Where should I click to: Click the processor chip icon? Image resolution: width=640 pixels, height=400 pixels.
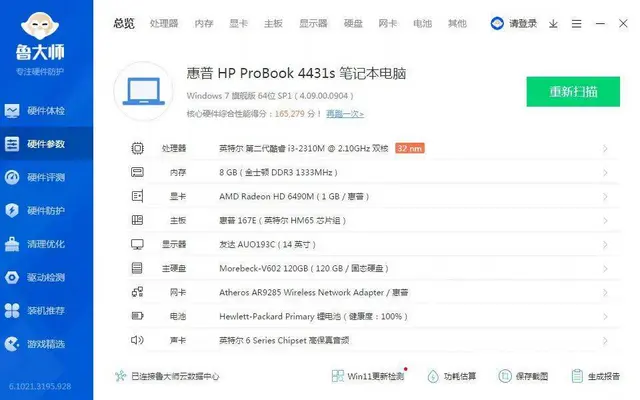pos(138,148)
